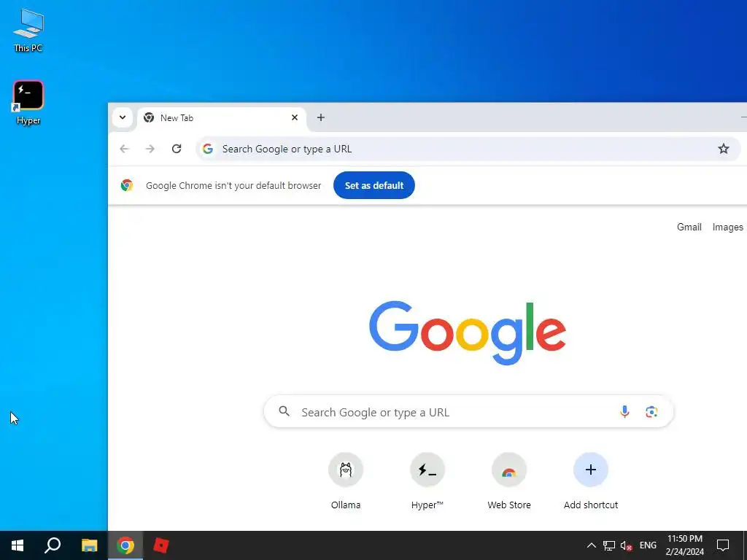Open the Web Store shortcut

pos(508,481)
